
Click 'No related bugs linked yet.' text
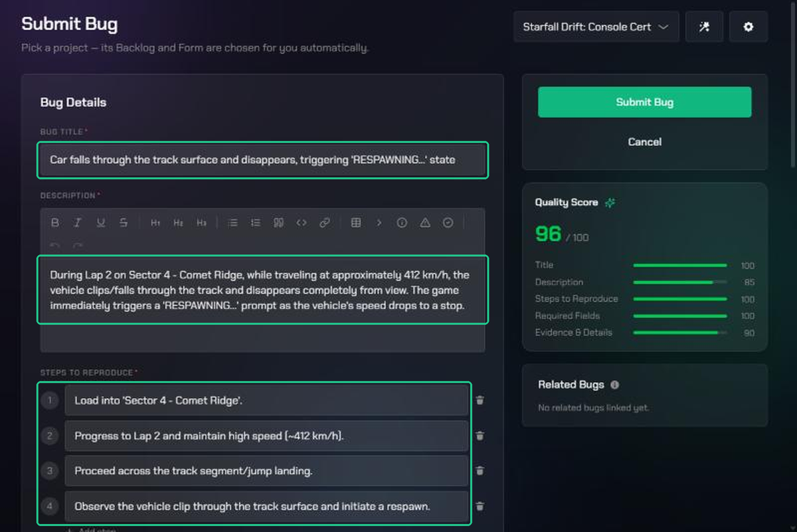[593, 408]
